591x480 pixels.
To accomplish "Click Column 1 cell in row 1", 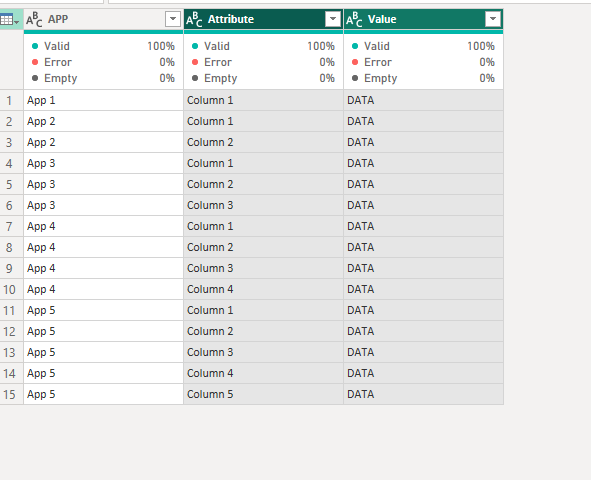I will click(263, 100).
